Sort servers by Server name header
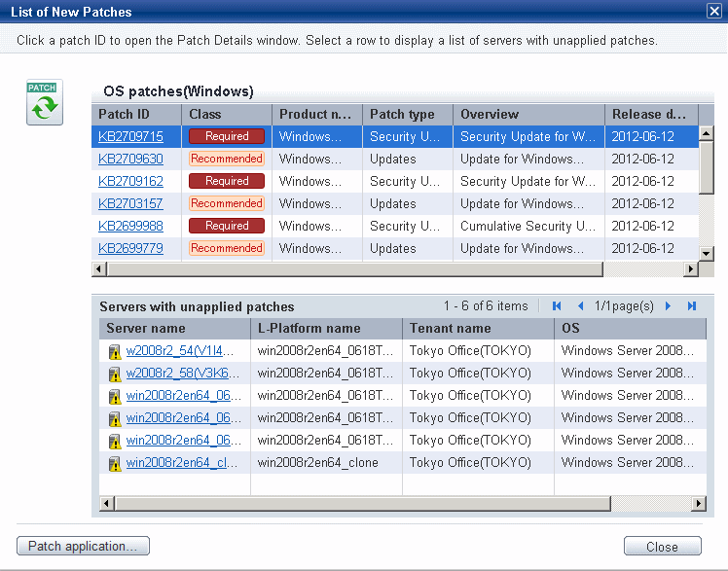This screenshot has width=728, height=571. [x=174, y=329]
